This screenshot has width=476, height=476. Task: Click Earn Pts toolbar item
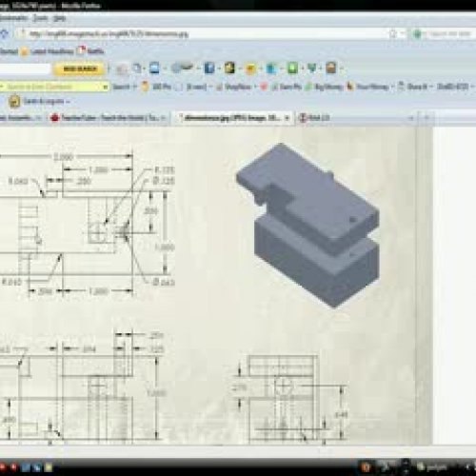click(287, 87)
